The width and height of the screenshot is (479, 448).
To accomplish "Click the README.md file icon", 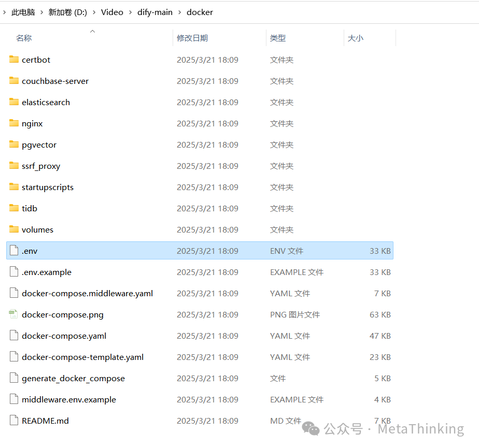I will (x=14, y=420).
